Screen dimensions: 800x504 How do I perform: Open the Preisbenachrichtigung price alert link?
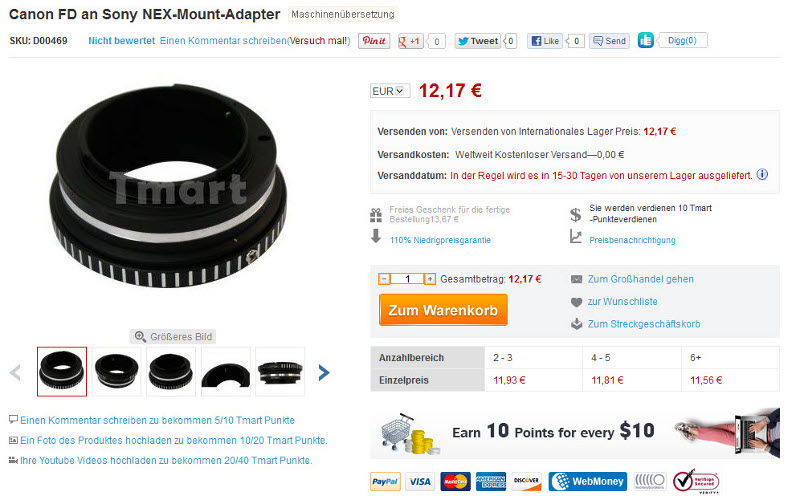(x=632, y=240)
